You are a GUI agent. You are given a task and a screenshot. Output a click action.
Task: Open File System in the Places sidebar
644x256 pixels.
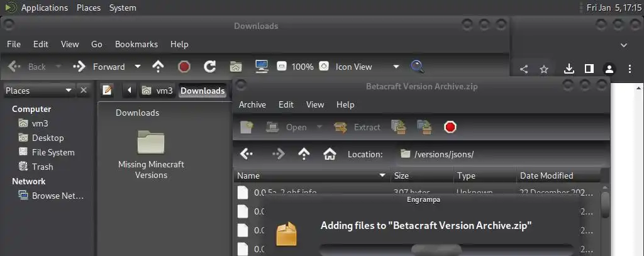47,152
